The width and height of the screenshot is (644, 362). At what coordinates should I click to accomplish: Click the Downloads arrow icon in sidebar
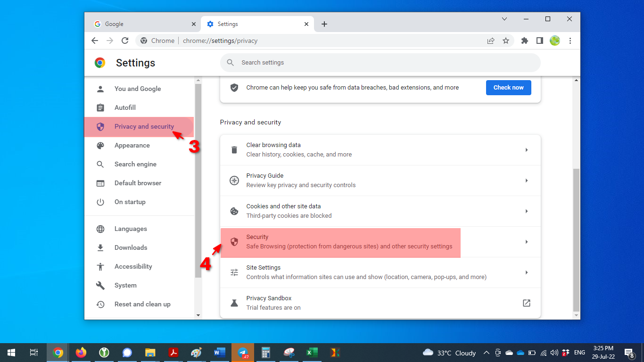[x=100, y=248]
